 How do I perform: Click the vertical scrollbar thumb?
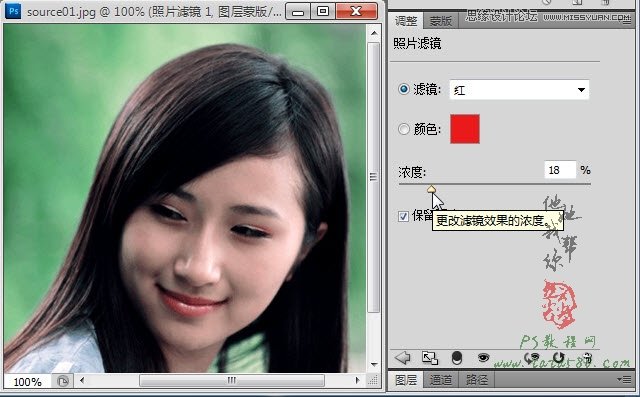pos(373,177)
